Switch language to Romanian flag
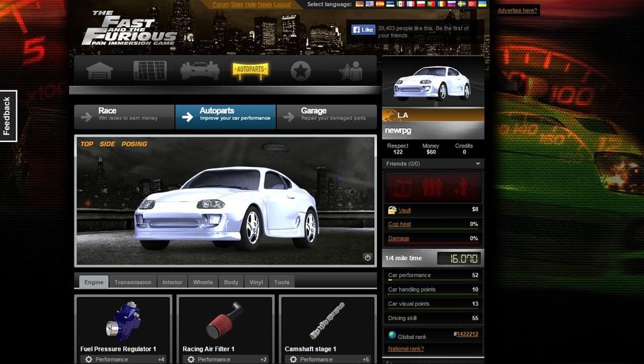The height and width of the screenshot is (364, 644). pos(441,4)
